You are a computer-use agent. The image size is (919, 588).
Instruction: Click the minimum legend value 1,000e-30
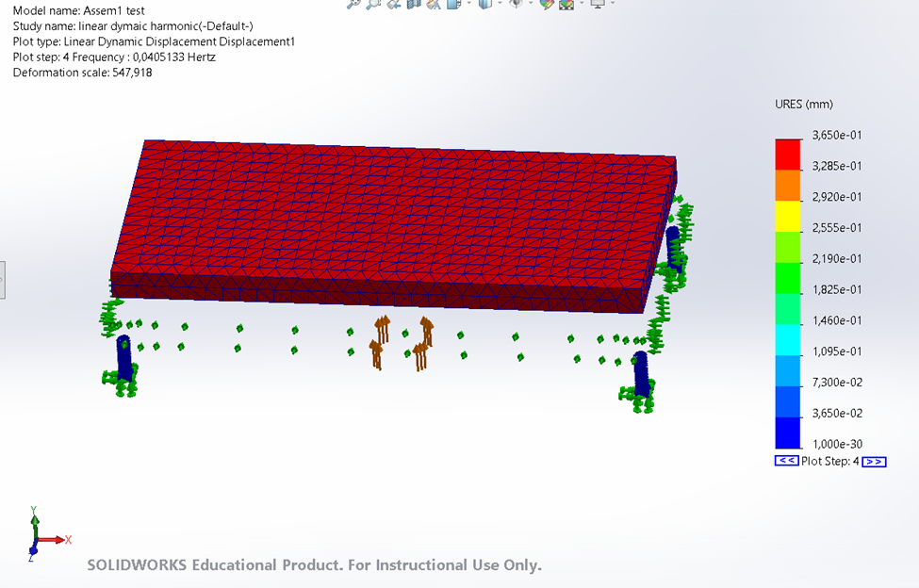pos(837,444)
